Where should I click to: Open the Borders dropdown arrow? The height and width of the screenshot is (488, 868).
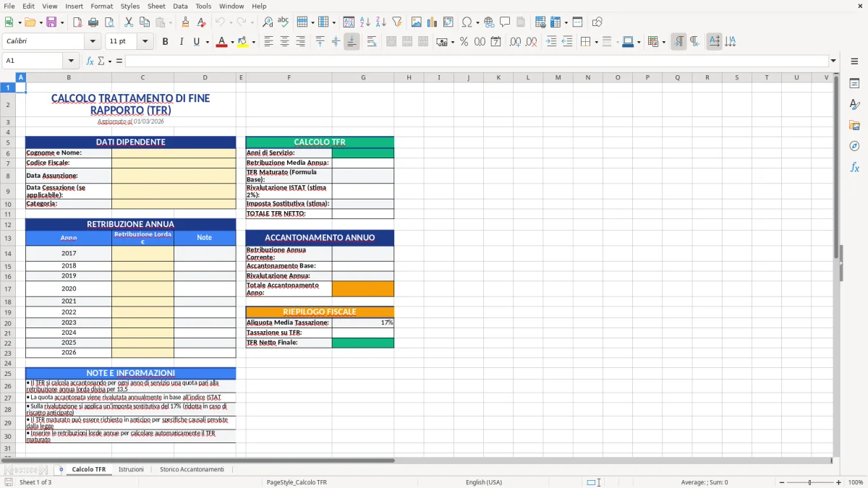596,42
